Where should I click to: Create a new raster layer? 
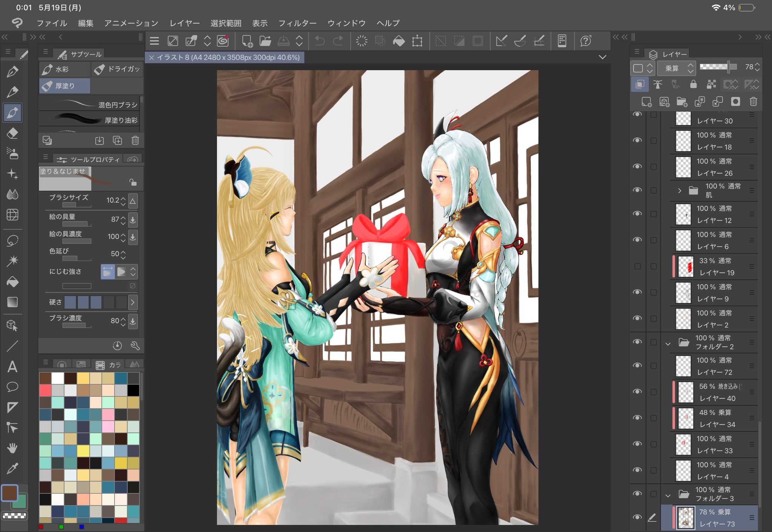(646, 102)
